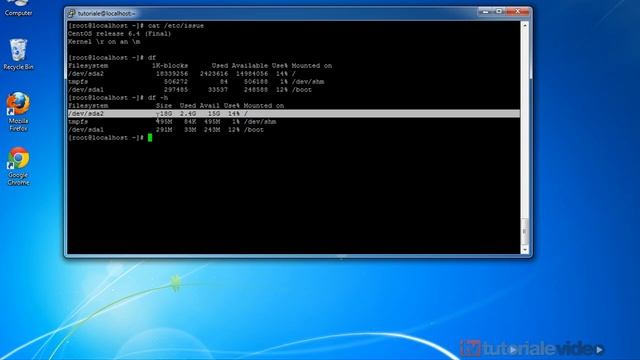Viewport: 640px width, 360px height.
Task: Click the 'df -h' command line
Action: tap(118, 98)
